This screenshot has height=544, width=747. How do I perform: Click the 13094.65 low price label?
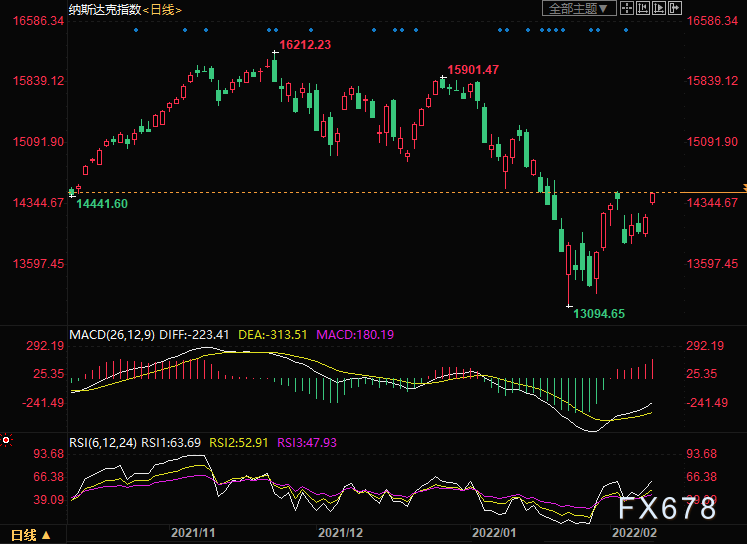pos(599,313)
